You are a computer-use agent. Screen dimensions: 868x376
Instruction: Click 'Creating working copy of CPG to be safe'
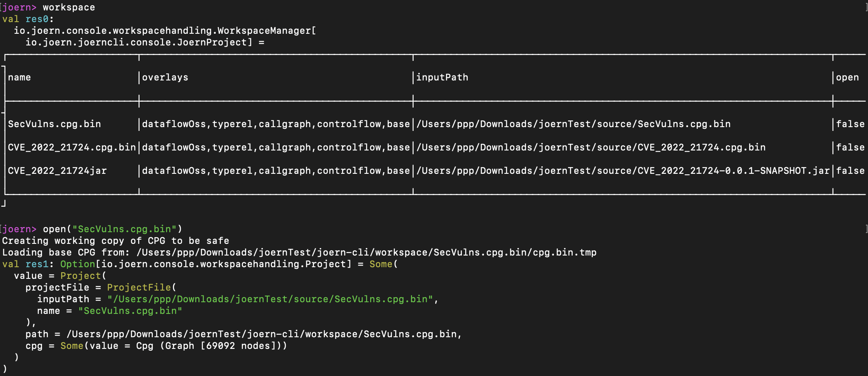click(115, 241)
